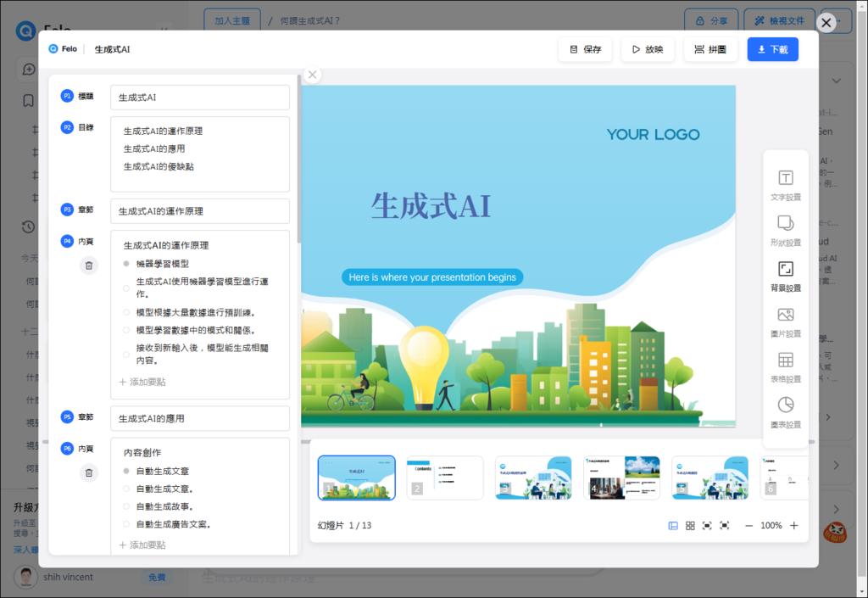The width and height of the screenshot is (868, 598).
Task: Open the 拼圖 collage option
Action: click(710, 49)
